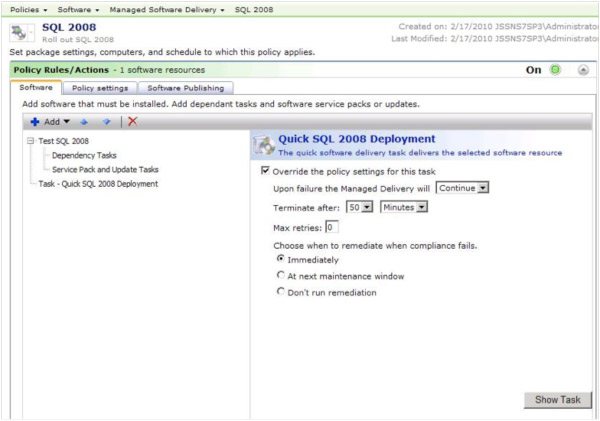Open the Policies breadcrumb menu
The height and width of the screenshot is (421, 600).
click(29, 10)
